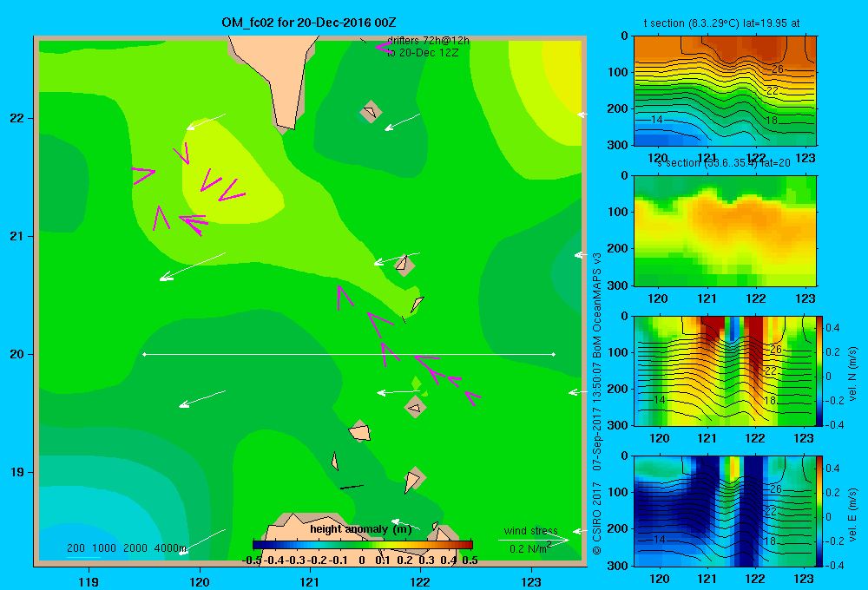Click the 'height anomaly (m)' label
The image size is (868, 590).
[x=361, y=529]
